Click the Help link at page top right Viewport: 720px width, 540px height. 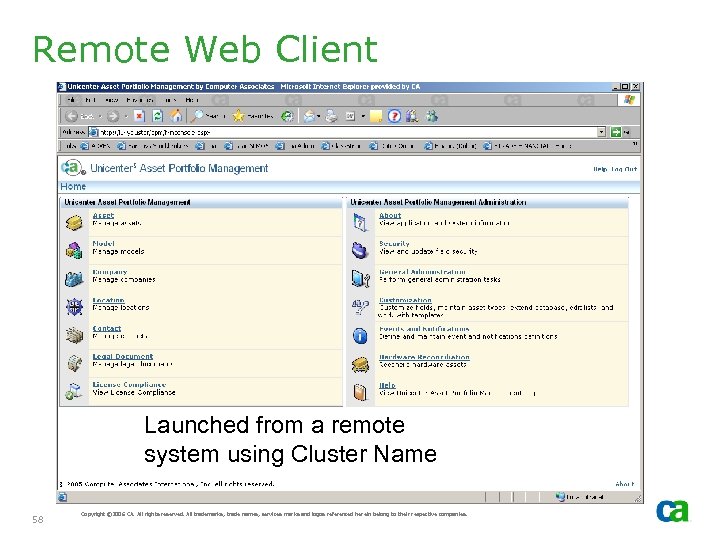pyautogui.click(x=600, y=169)
